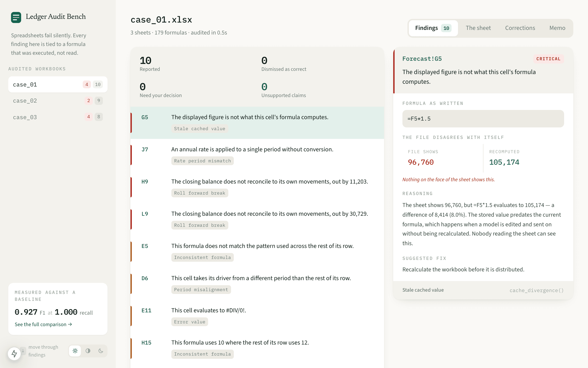Switch to the light theme sun icon
Screen dimensions: 588x368
click(x=75, y=351)
